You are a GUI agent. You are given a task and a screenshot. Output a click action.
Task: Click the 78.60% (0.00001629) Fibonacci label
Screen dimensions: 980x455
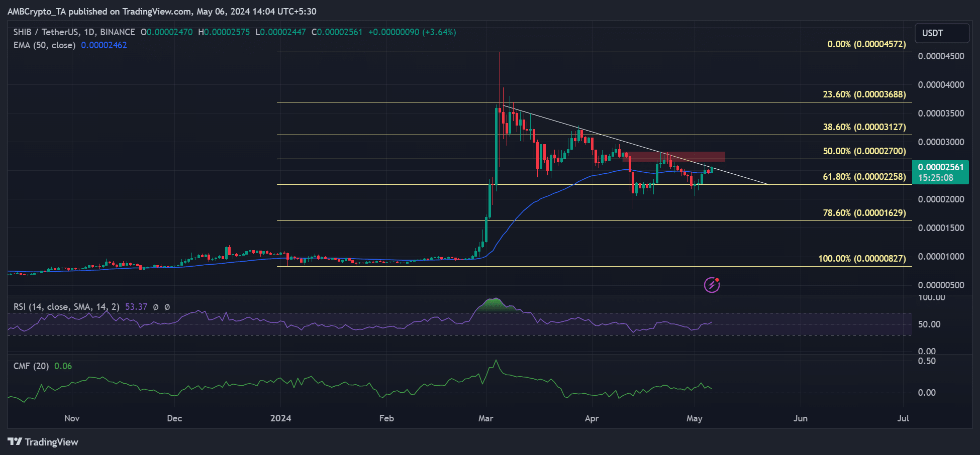864,213
